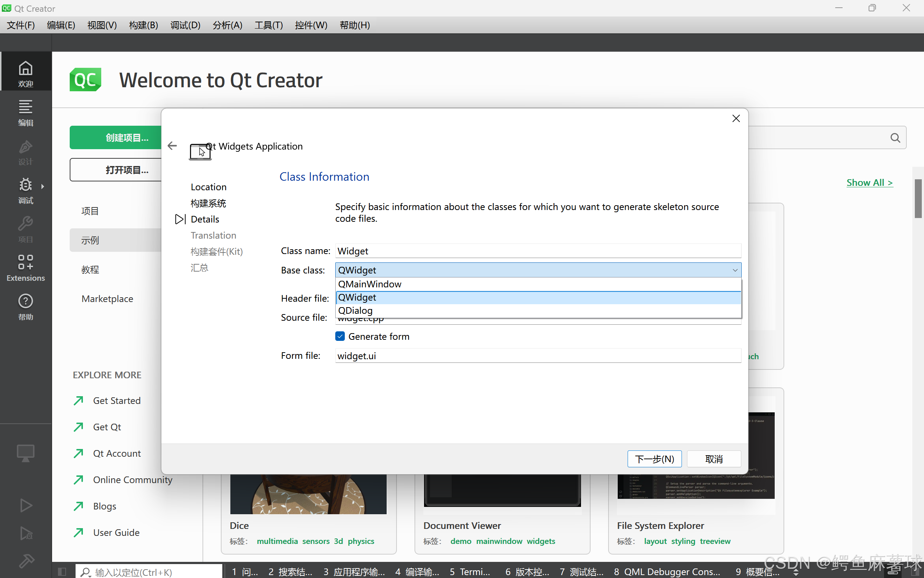Toggle the Generate form checkbox
924x578 pixels.
click(340, 336)
